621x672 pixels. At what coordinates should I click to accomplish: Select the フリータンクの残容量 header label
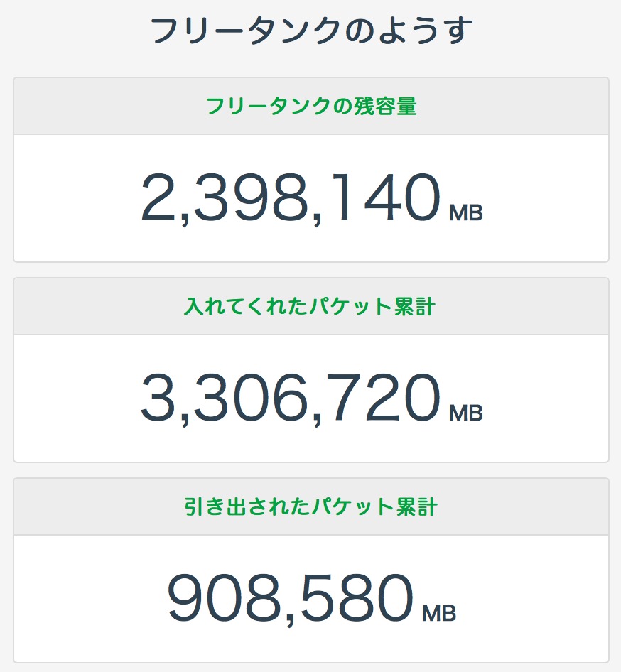tap(311, 107)
